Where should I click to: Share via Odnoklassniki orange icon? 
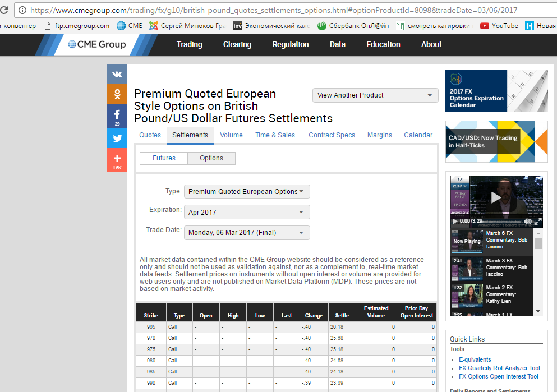pos(117,94)
